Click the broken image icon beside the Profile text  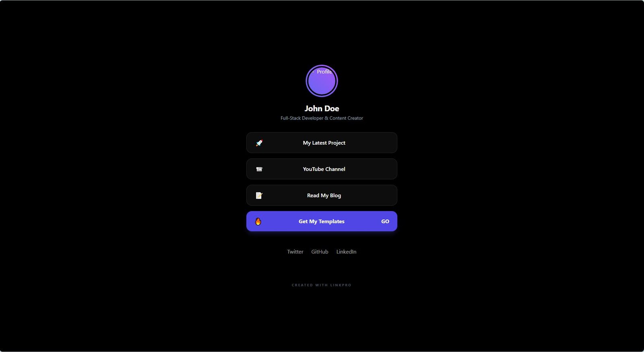point(313,72)
